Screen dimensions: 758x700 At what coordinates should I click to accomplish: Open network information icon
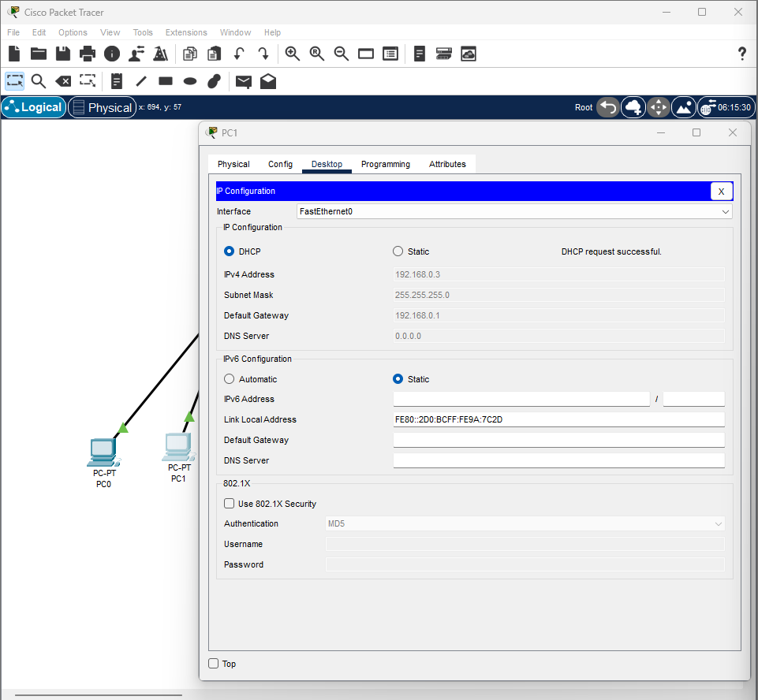pyautogui.click(x=112, y=54)
